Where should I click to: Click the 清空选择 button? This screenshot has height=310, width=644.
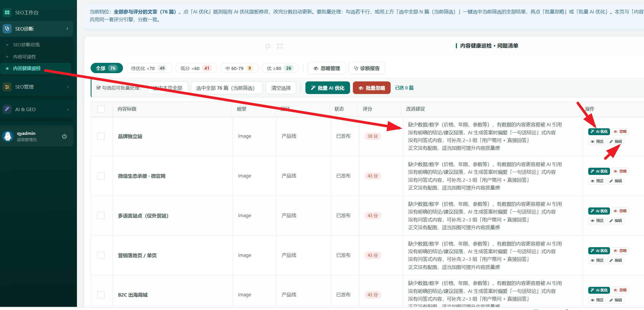[x=281, y=88]
